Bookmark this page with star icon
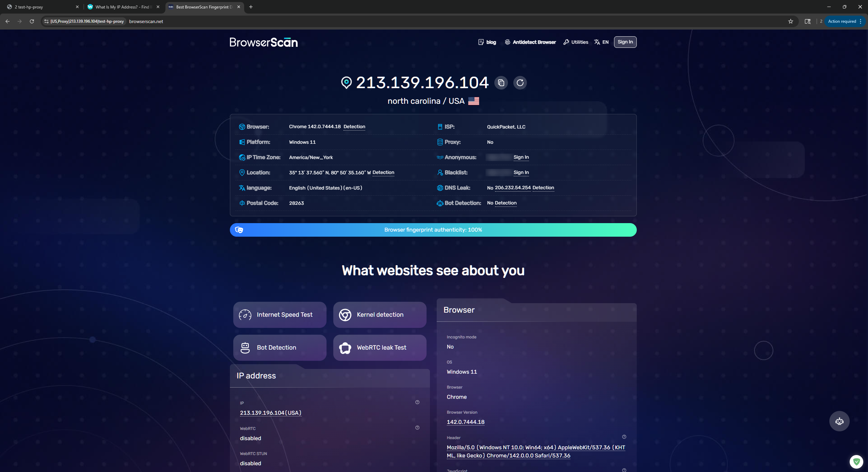Image resolution: width=868 pixels, height=472 pixels. coord(791,21)
